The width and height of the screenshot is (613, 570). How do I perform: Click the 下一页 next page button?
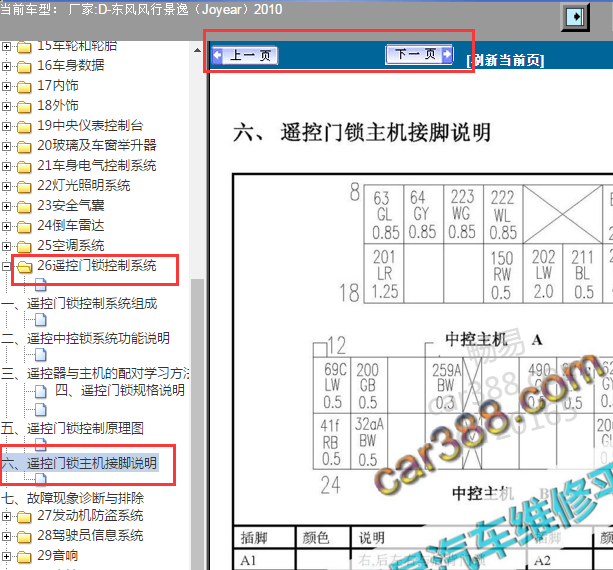coord(419,54)
